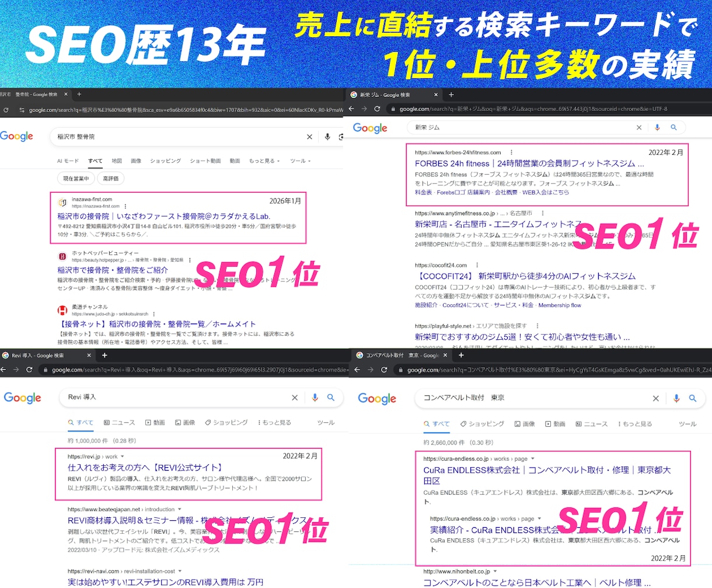712x588 pixels.
Task: Open options for forbes-24hfitness.com result
Action: click(511, 152)
